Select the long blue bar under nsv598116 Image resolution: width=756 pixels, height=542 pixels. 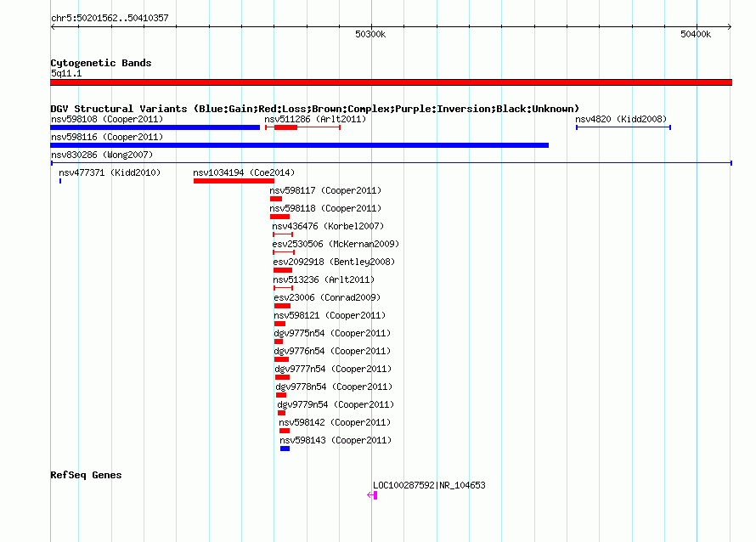[x=299, y=145]
